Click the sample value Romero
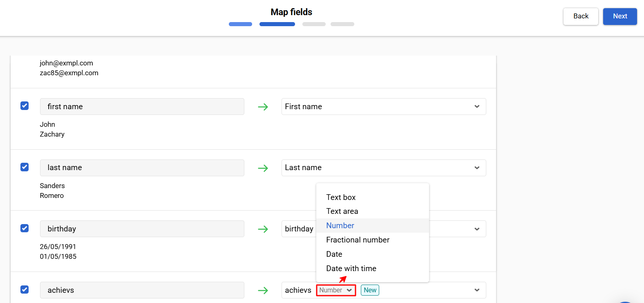Screen dimensions: 644x303 click(51, 195)
